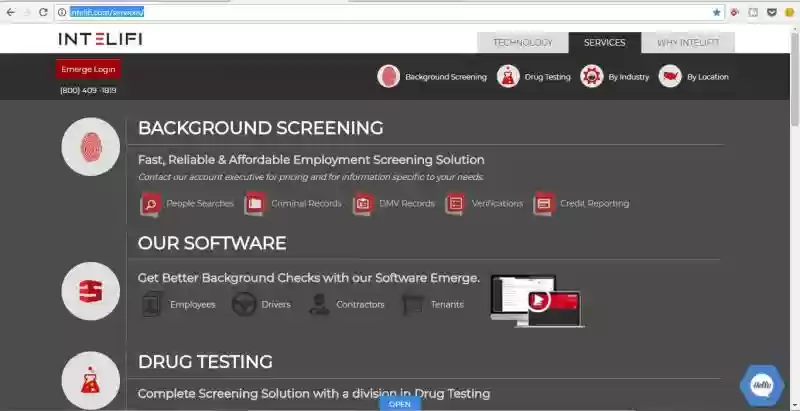Open the Why Intelifi tab

[x=688, y=43]
